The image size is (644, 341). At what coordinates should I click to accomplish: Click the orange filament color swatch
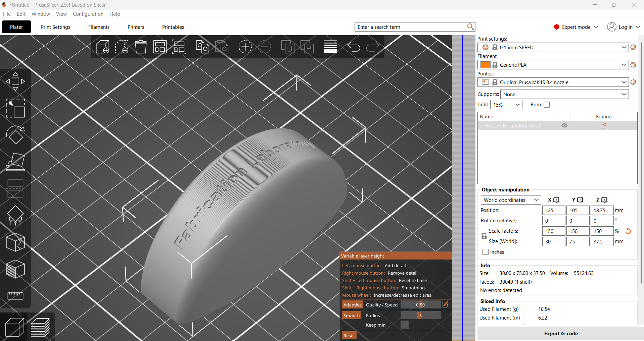(485, 65)
